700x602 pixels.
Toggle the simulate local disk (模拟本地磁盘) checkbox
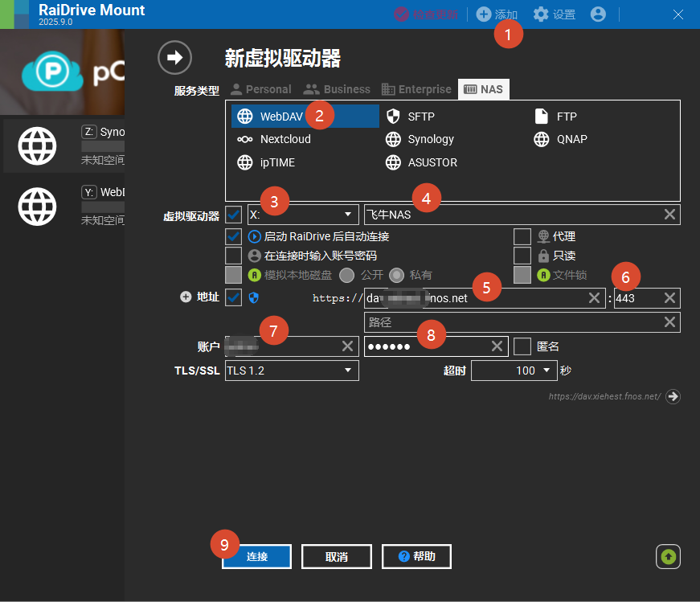(x=234, y=275)
